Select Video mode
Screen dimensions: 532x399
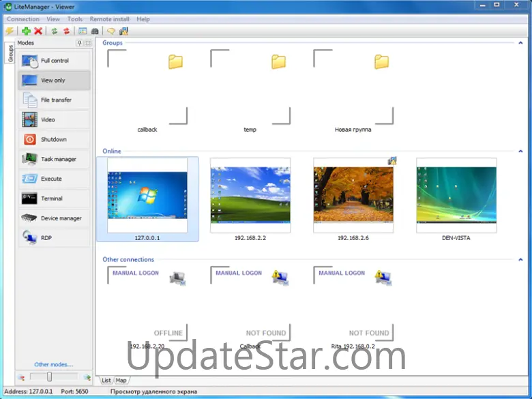click(55, 120)
